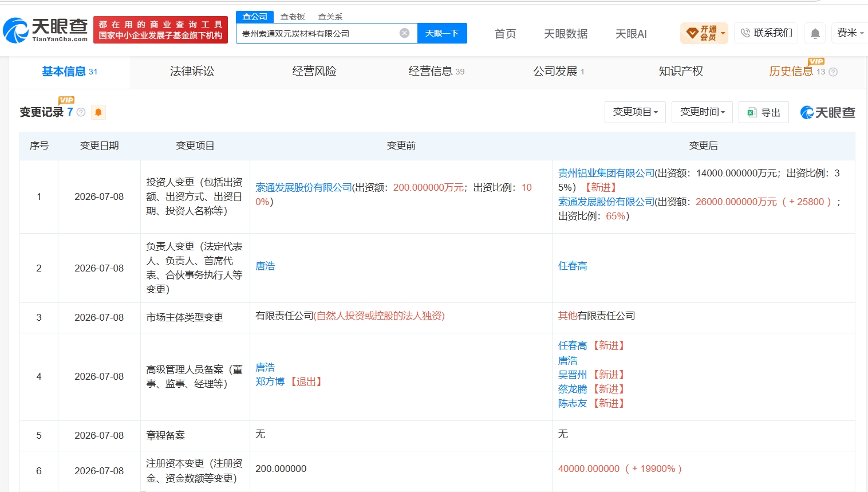868x492 pixels.
Task: Expand the 开通会员 dropdown arrow
Action: (x=723, y=33)
